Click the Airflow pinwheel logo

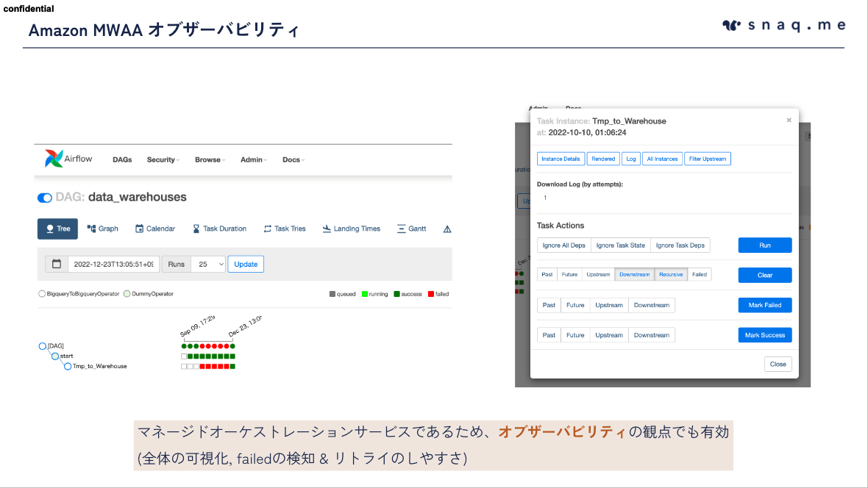54,159
